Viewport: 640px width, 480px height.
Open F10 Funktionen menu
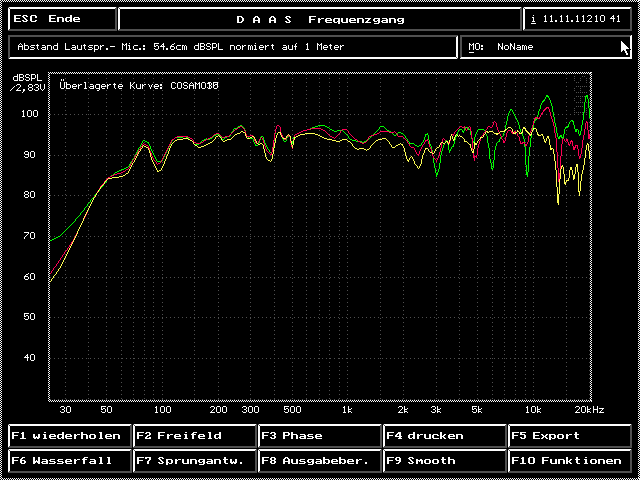570,461
